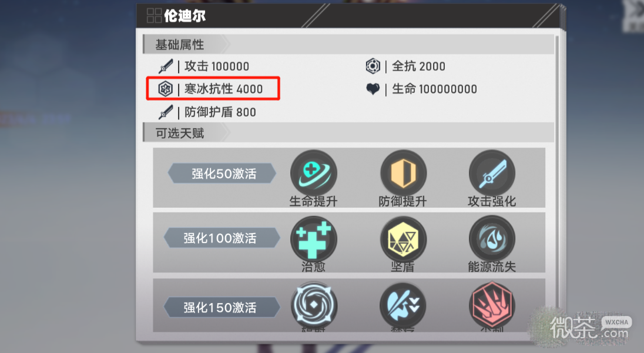Select the swirling vortex talent icon

tap(314, 305)
